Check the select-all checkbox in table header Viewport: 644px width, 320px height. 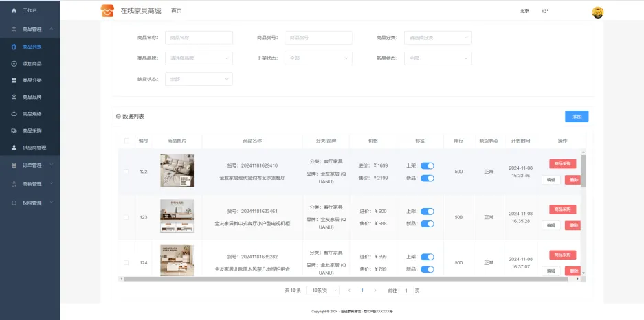pos(126,141)
